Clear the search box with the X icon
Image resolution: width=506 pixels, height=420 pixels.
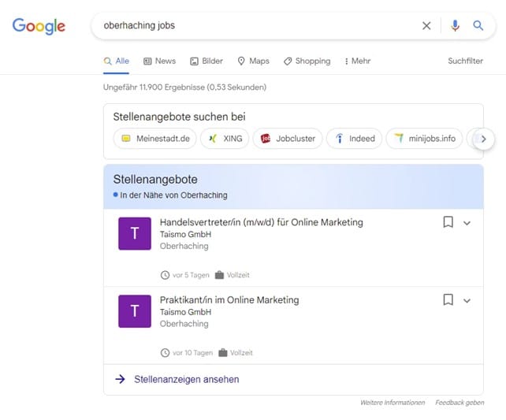426,25
